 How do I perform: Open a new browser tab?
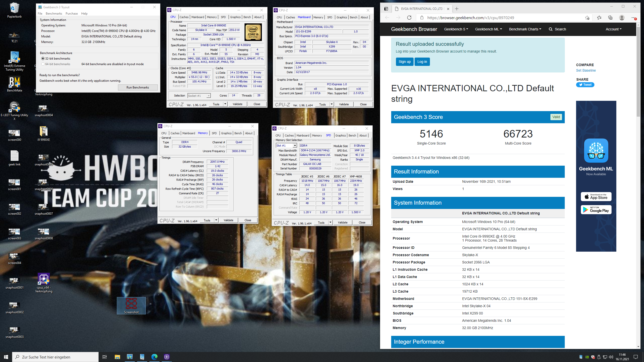457,9
